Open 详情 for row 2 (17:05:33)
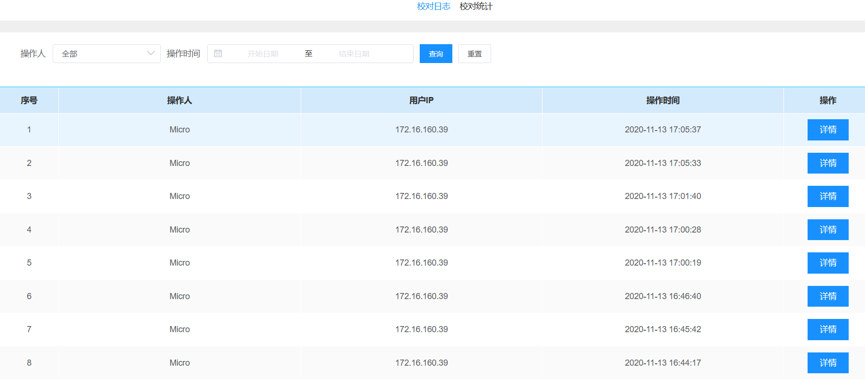Image resolution: width=865 pixels, height=382 pixels. [x=827, y=163]
